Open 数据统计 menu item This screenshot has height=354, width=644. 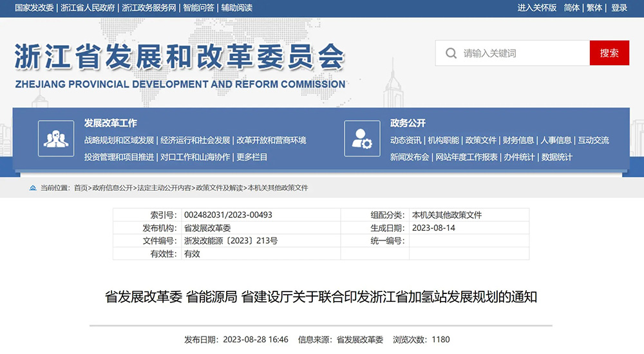click(556, 157)
